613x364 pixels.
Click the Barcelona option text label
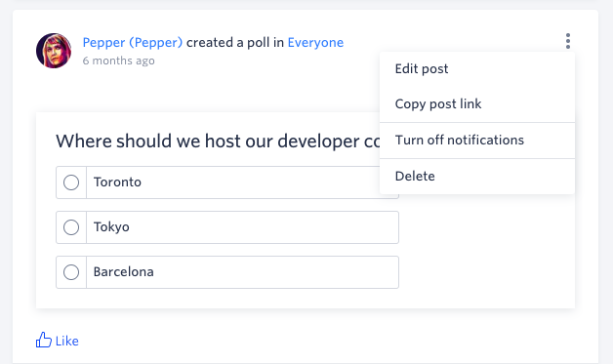(x=124, y=272)
